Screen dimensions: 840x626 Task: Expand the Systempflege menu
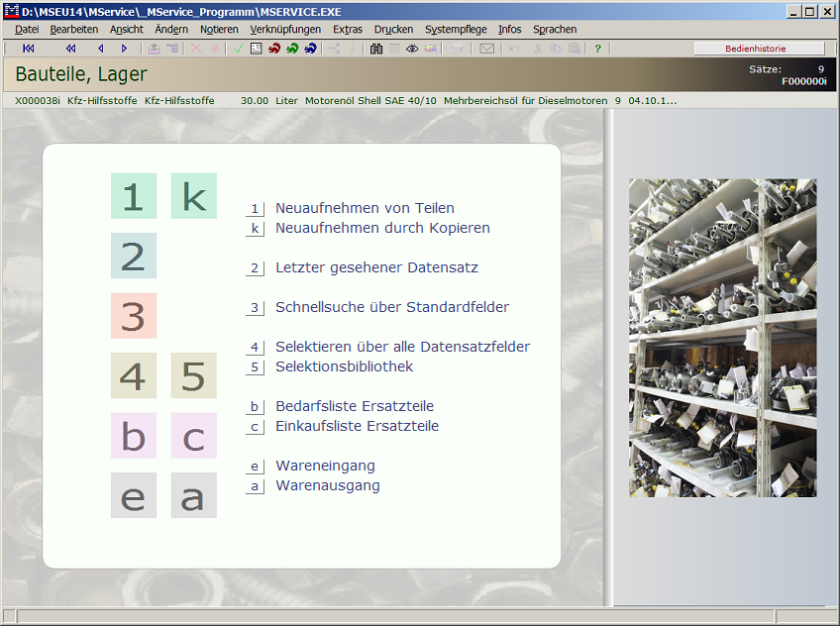point(456,30)
